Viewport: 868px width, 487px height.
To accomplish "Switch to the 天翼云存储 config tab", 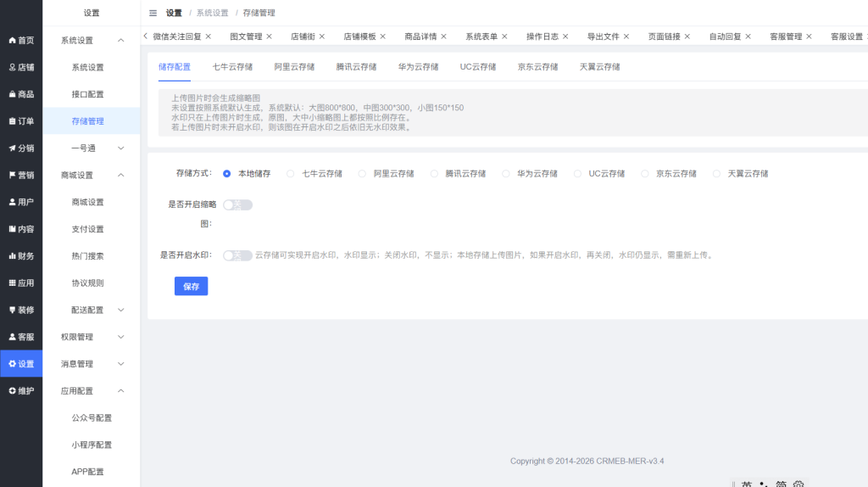I will click(600, 67).
